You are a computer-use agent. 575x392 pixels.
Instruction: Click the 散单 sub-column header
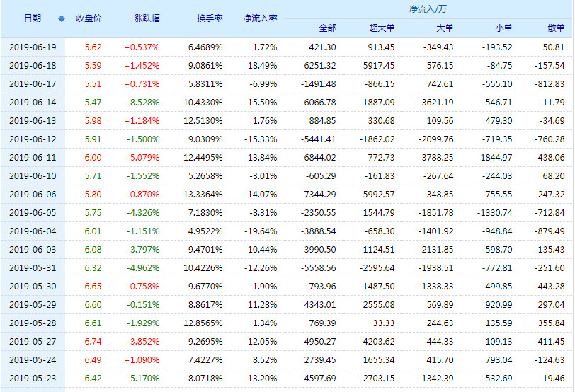coord(556,28)
